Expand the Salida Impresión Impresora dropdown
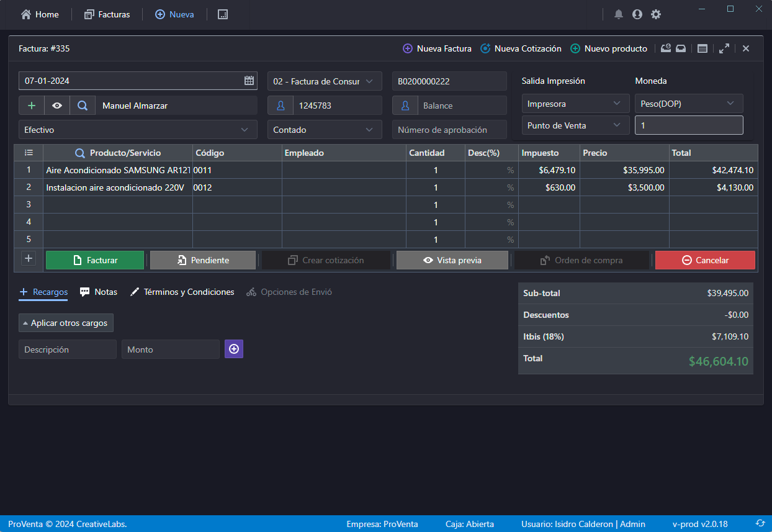Image resolution: width=772 pixels, height=532 pixels. pos(575,103)
